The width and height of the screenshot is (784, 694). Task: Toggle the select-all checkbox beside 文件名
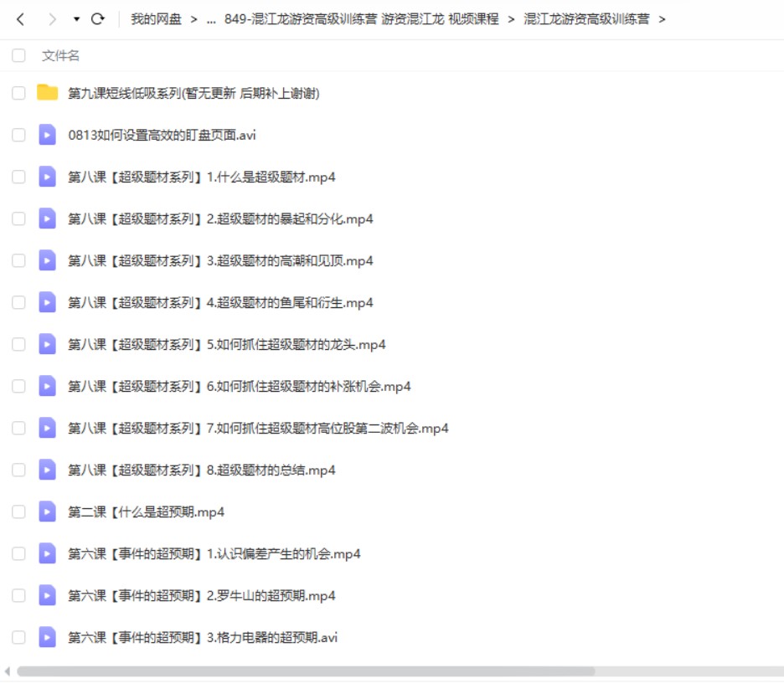click(x=18, y=55)
